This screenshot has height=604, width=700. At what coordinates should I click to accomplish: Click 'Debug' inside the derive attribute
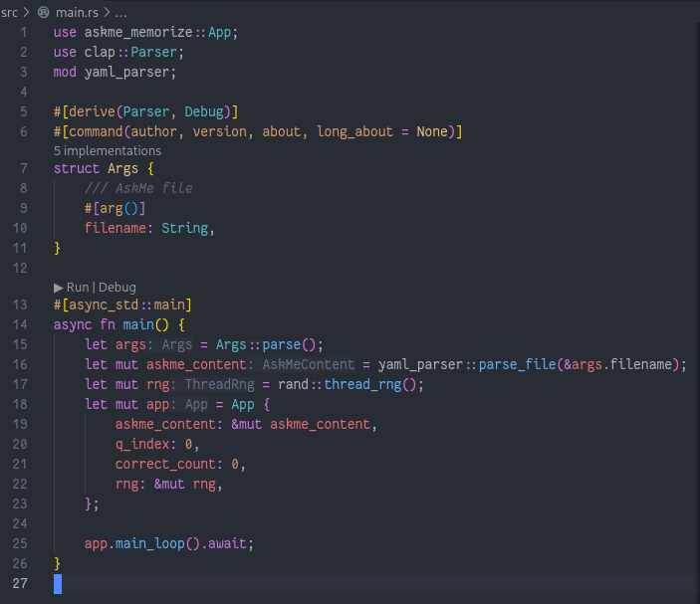pyautogui.click(x=204, y=112)
